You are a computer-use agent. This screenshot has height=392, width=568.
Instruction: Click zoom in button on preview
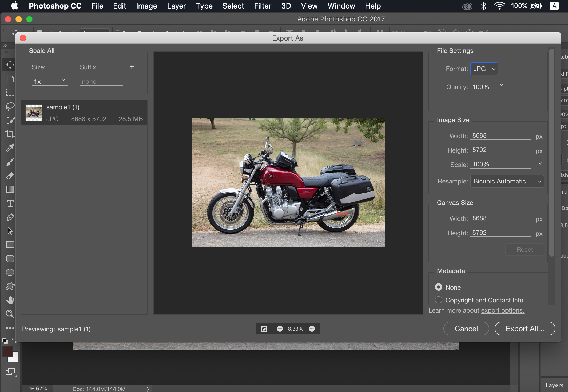click(x=312, y=329)
